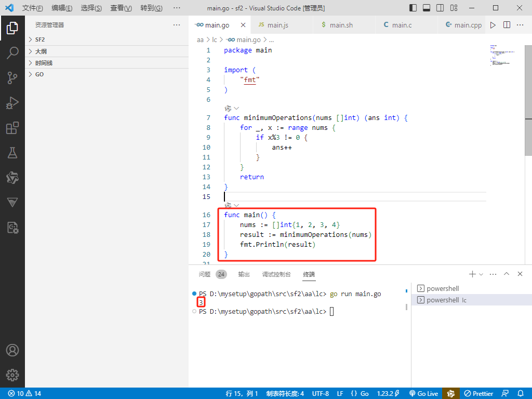Select the first powershell terminal
The image size is (532, 399).
click(471, 288)
